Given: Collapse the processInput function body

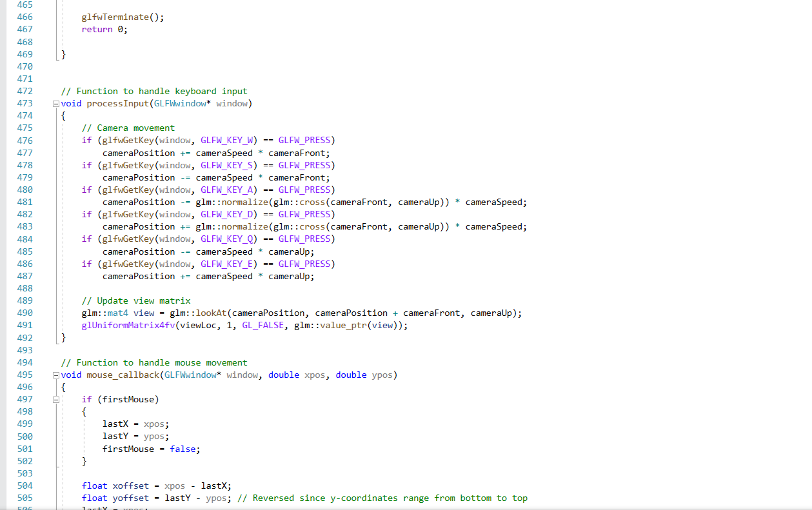Looking at the screenshot, I should [x=55, y=103].
